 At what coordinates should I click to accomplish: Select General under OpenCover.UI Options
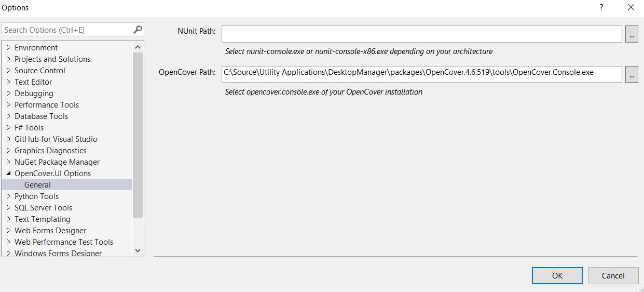coord(37,185)
